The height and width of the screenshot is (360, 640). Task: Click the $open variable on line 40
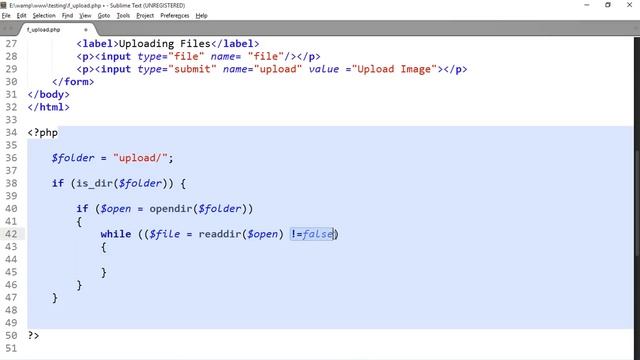point(116,209)
